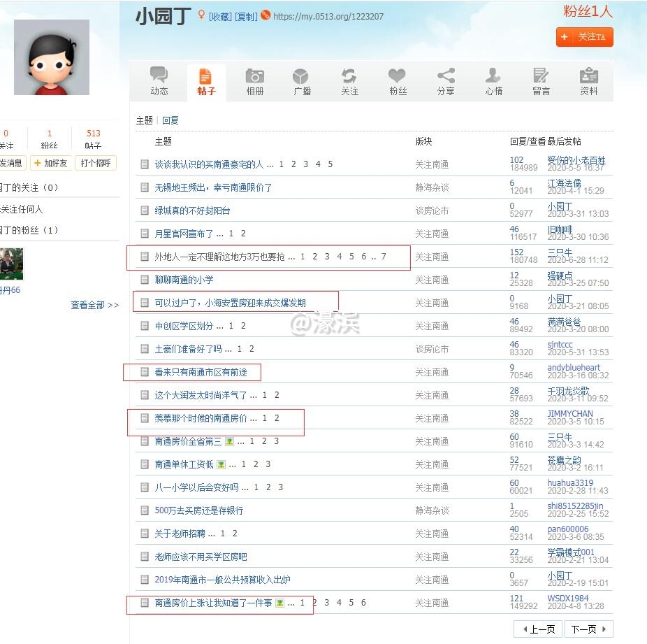
Task: Click the 加好友 add friend button
Action: point(51,163)
